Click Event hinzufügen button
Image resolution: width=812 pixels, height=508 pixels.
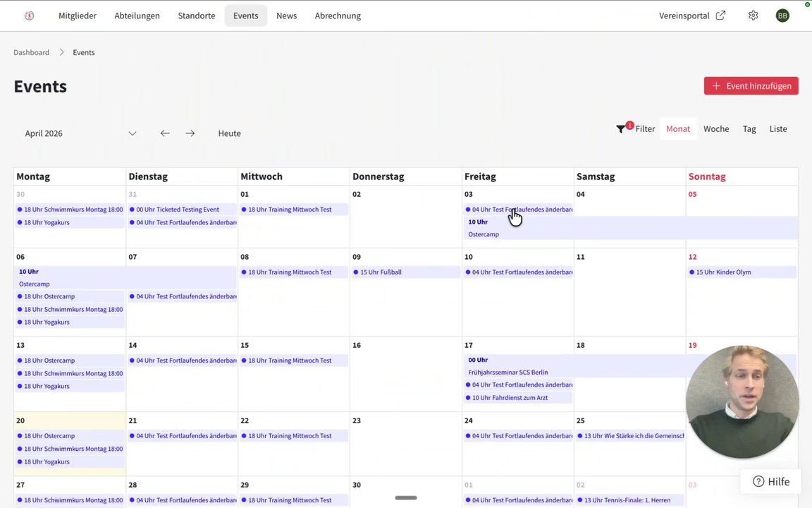click(751, 86)
